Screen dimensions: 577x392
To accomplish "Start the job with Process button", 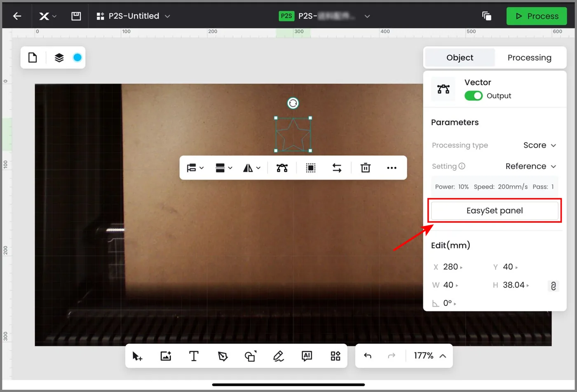I will pyautogui.click(x=537, y=16).
